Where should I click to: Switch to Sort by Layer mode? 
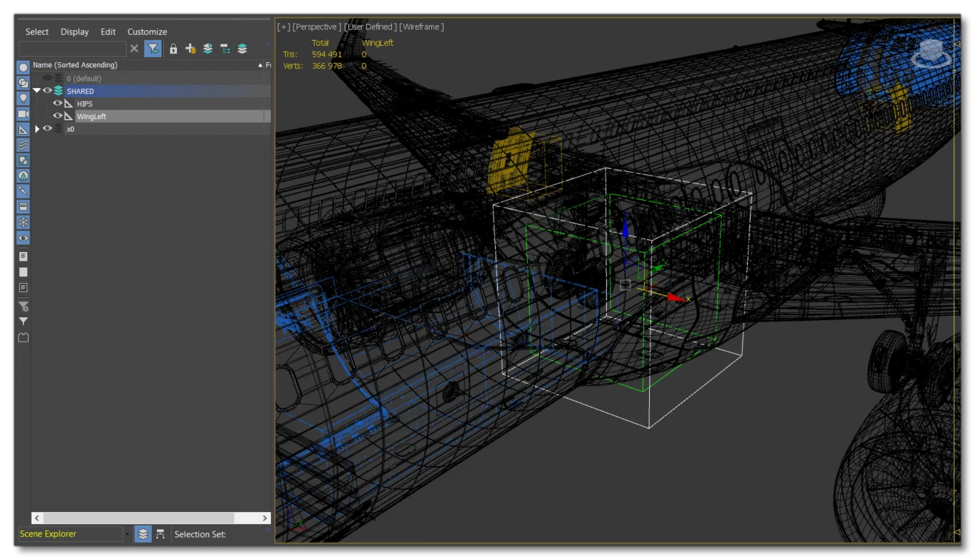(143, 534)
